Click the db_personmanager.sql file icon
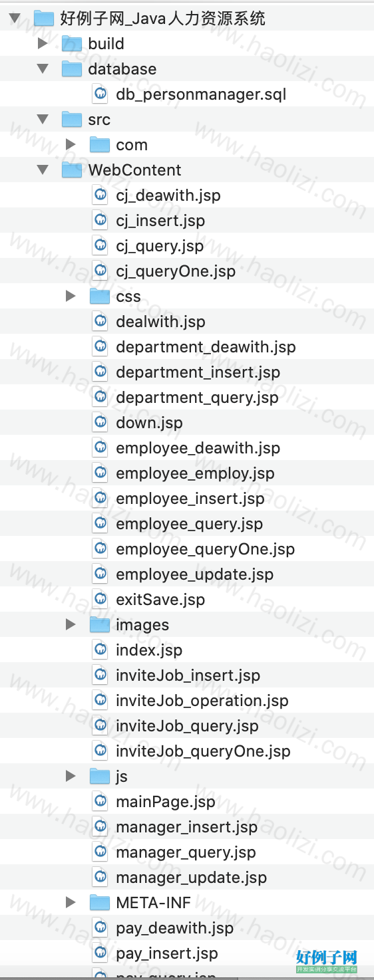The height and width of the screenshot is (980, 374). 100,94
